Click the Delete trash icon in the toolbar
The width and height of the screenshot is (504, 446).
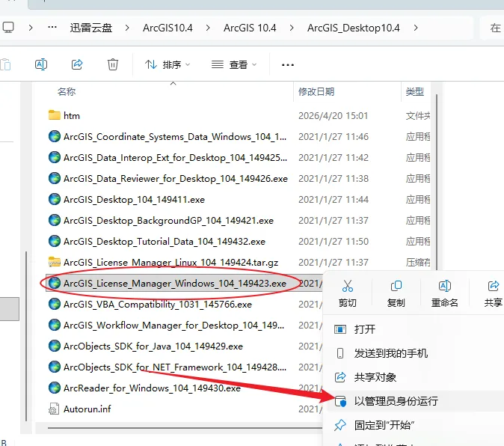point(112,64)
